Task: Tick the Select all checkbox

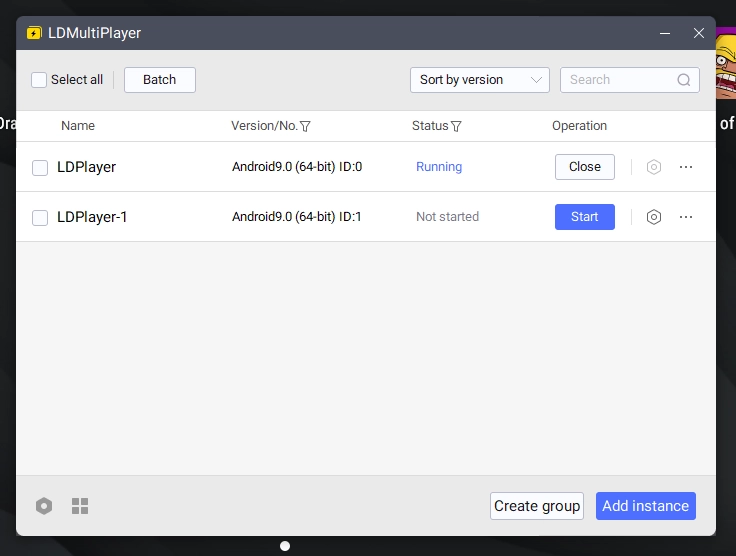Action: [39, 80]
